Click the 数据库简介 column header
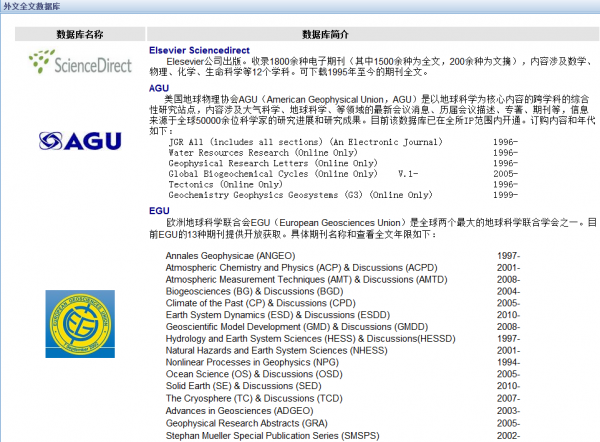Viewport: 600px width, 442px height. pyautogui.click(x=325, y=34)
